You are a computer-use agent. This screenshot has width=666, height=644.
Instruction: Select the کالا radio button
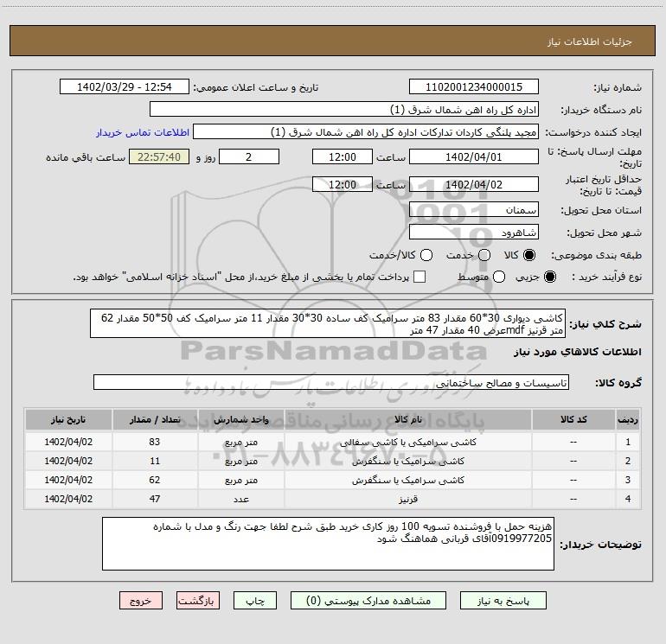click(x=530, y=255)
